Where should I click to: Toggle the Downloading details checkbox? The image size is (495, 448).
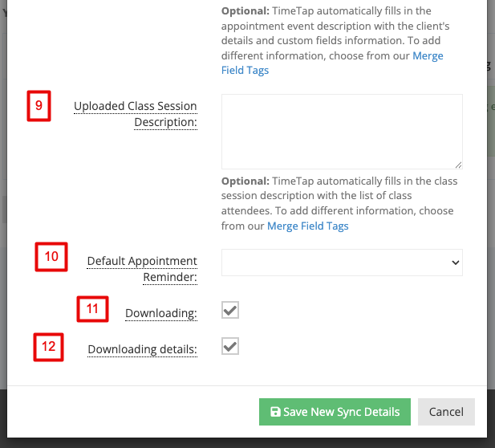point(230,346)
